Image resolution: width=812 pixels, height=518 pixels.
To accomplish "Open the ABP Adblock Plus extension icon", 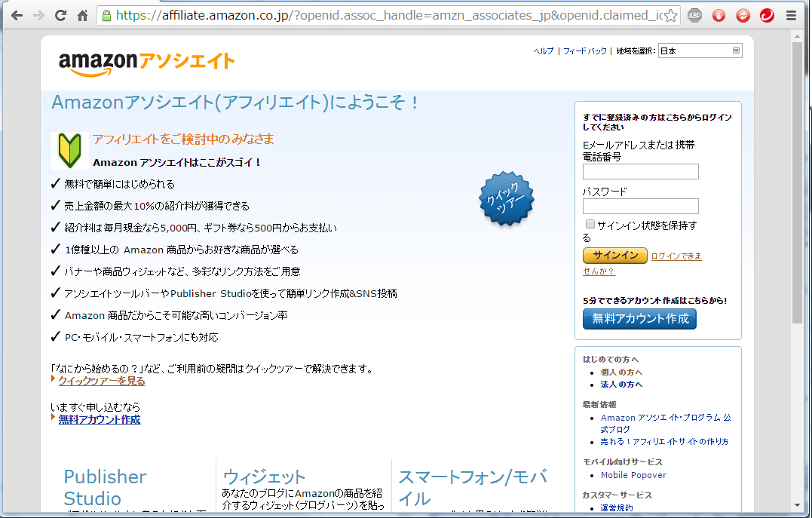I will [x=694, y=16].
